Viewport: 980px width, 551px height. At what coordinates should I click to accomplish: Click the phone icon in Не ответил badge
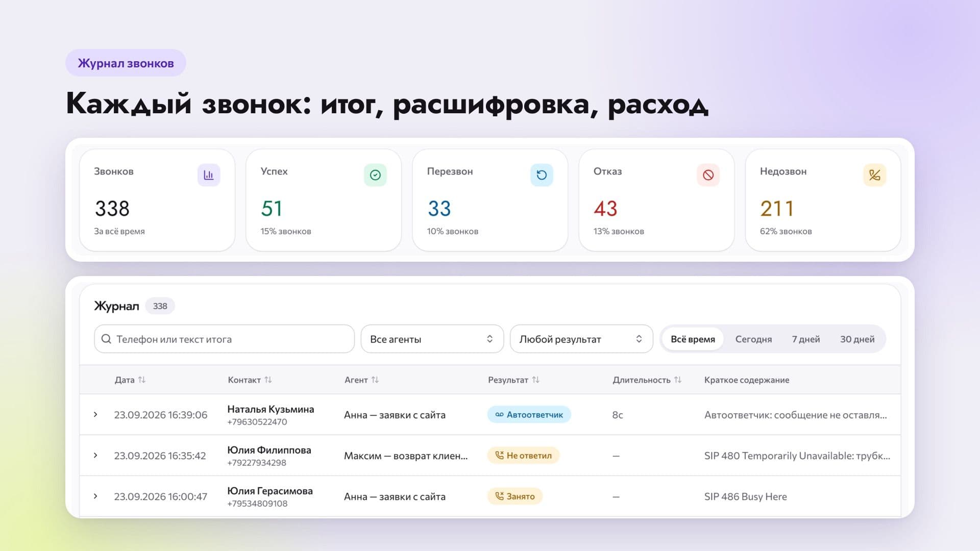pos(499,455)
